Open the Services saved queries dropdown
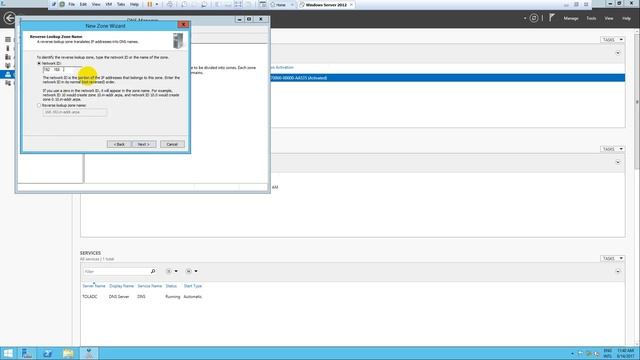 pyautogui.click(x=191, y=271)
